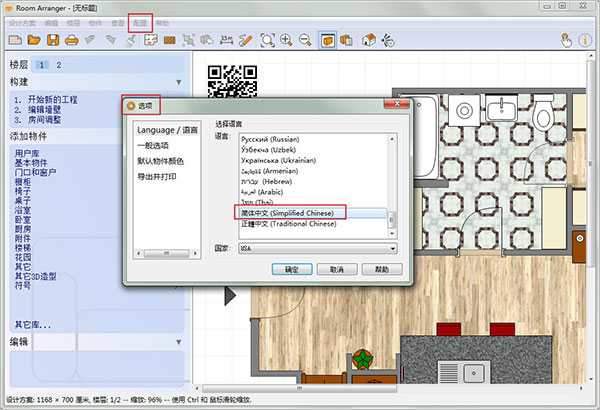
Task: Click the info icon at toolbar right
Action: 586,40
